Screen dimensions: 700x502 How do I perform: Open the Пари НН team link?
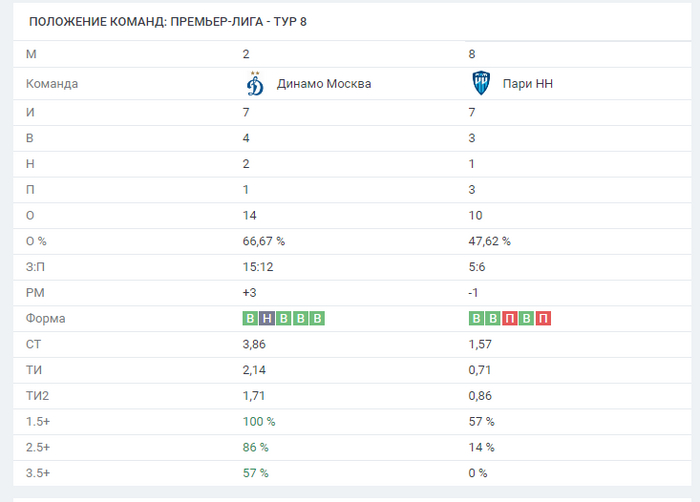(x=530, y=84)
